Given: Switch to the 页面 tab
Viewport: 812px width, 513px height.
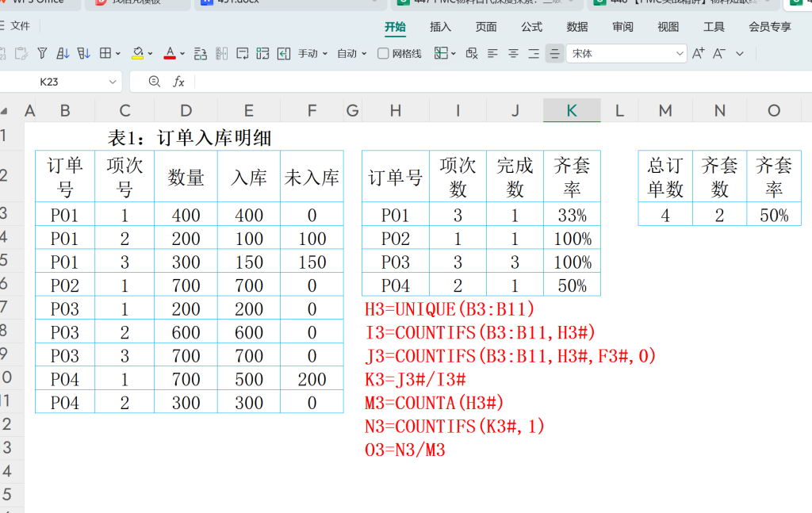Looking at the screenshot, I should point(486,27).
